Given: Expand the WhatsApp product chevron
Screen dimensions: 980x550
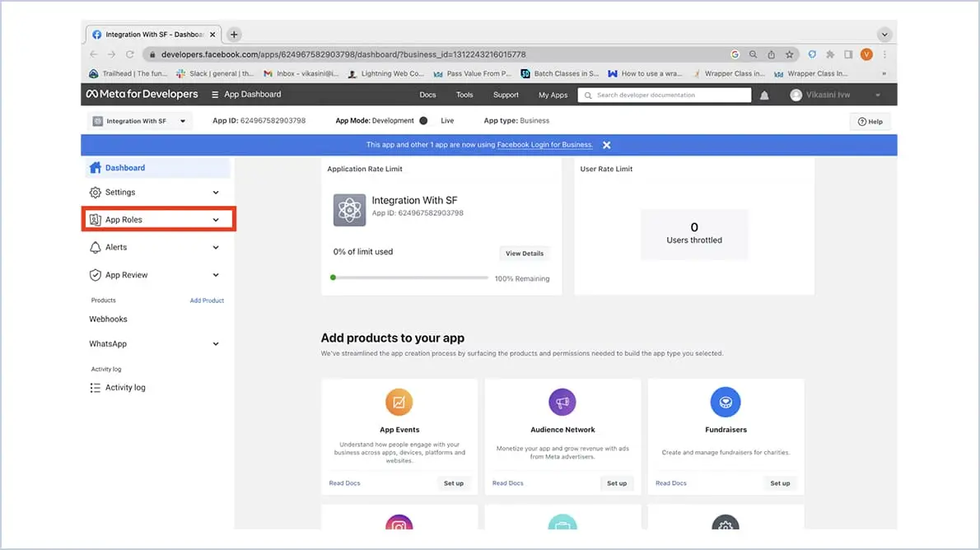Looking at the screenshot, I should click(x=216, y=344).
